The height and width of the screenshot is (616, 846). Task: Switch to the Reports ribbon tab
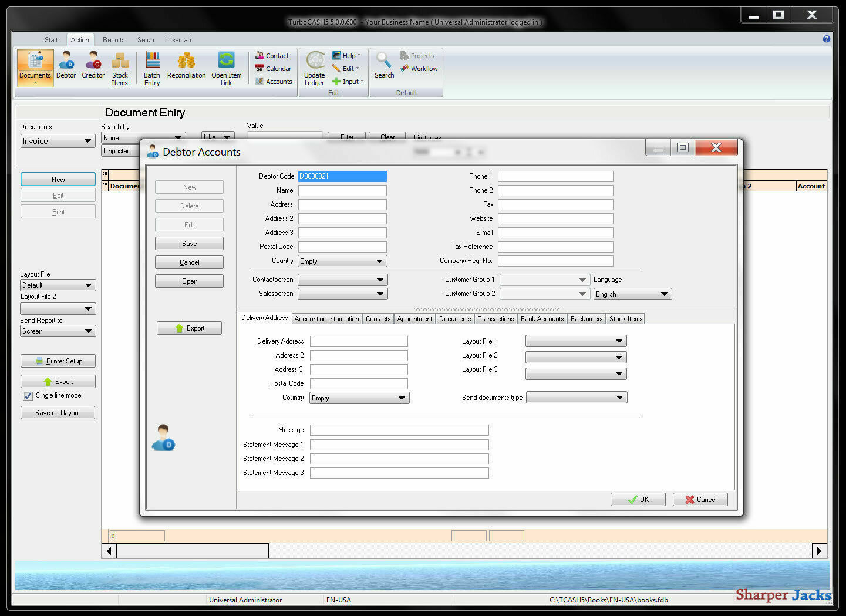coord(113,40)
